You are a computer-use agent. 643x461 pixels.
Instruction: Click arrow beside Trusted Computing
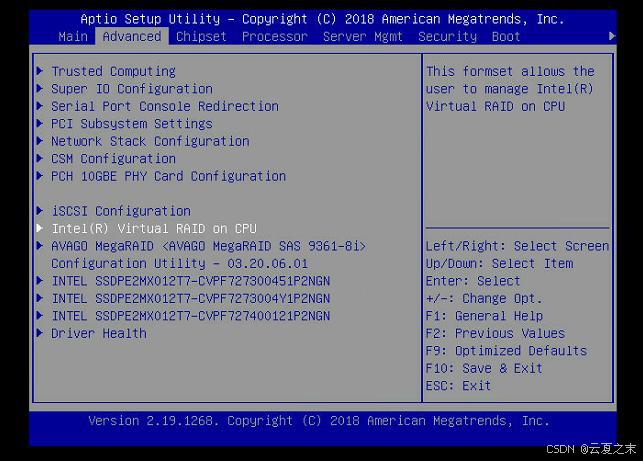point(40,71)
